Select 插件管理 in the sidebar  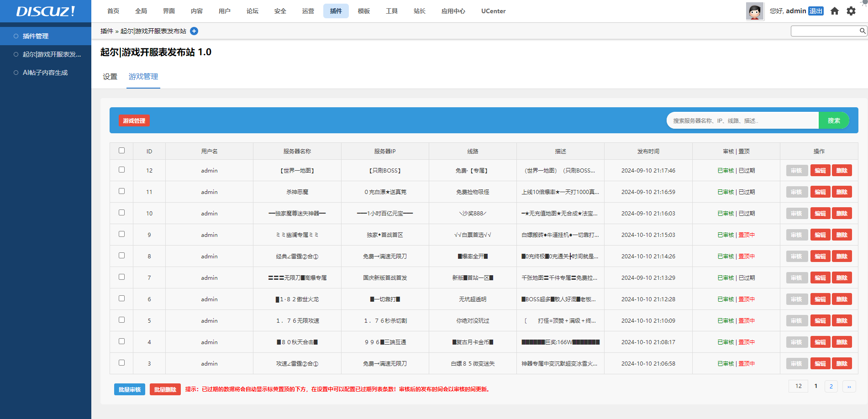point(46,36)
